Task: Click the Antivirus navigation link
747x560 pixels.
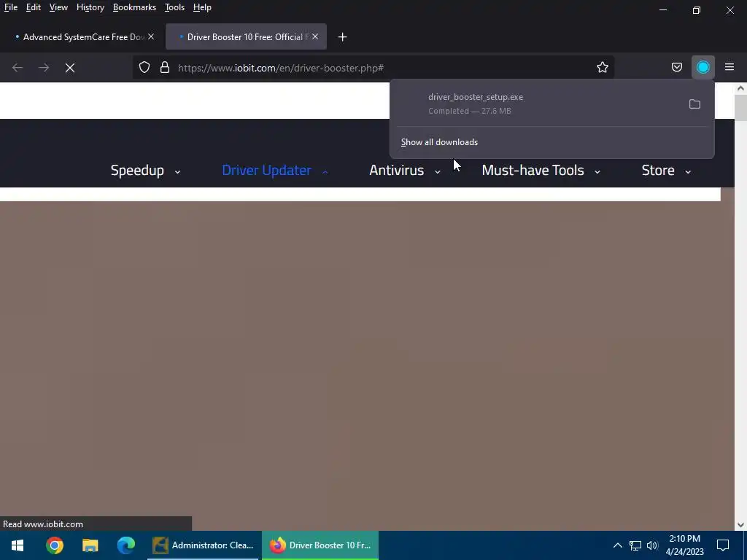Action: point(396,170)
